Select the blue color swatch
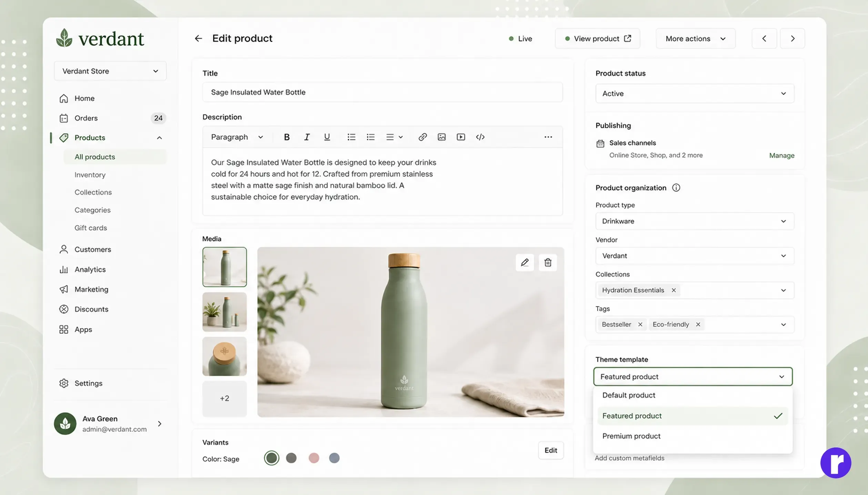This screenshot has height=495, width=868. (334, 458)
